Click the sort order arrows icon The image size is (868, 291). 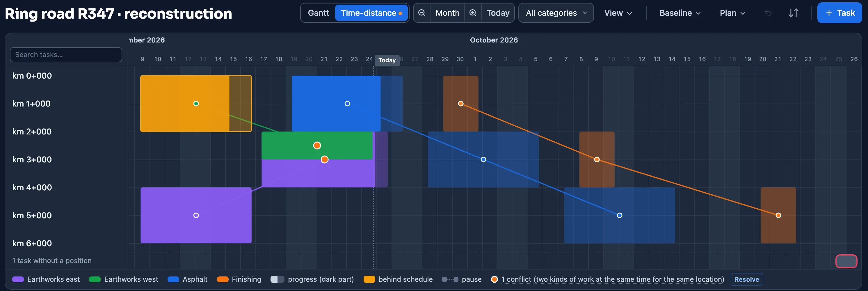tap(794, 13)
